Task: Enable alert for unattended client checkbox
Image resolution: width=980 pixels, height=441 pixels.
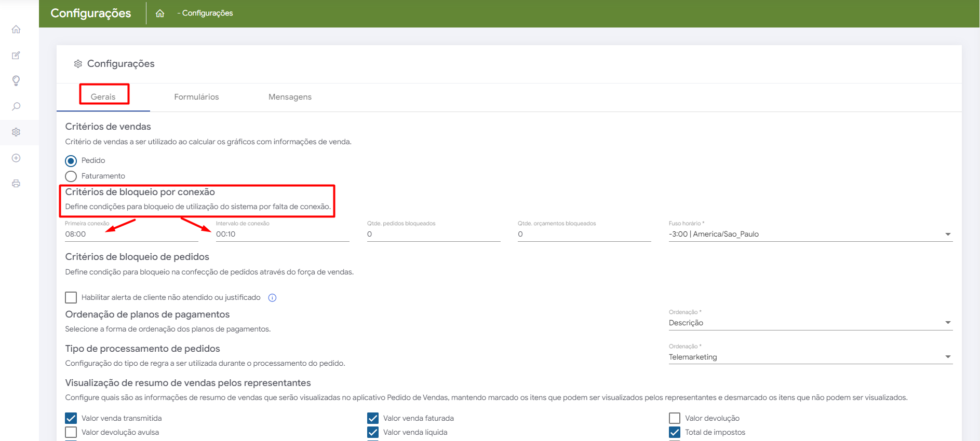Action: [71, 297]
